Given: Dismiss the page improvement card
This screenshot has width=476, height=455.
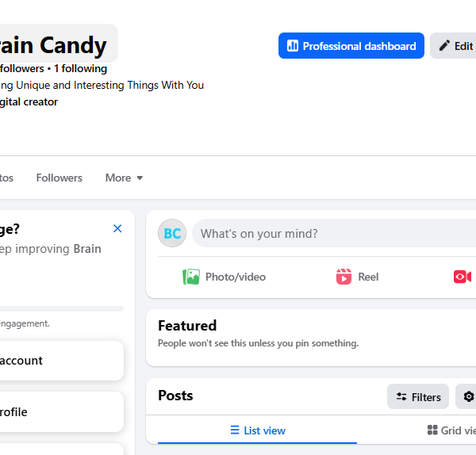Looking at the screenshot, I should pos(117,228).
